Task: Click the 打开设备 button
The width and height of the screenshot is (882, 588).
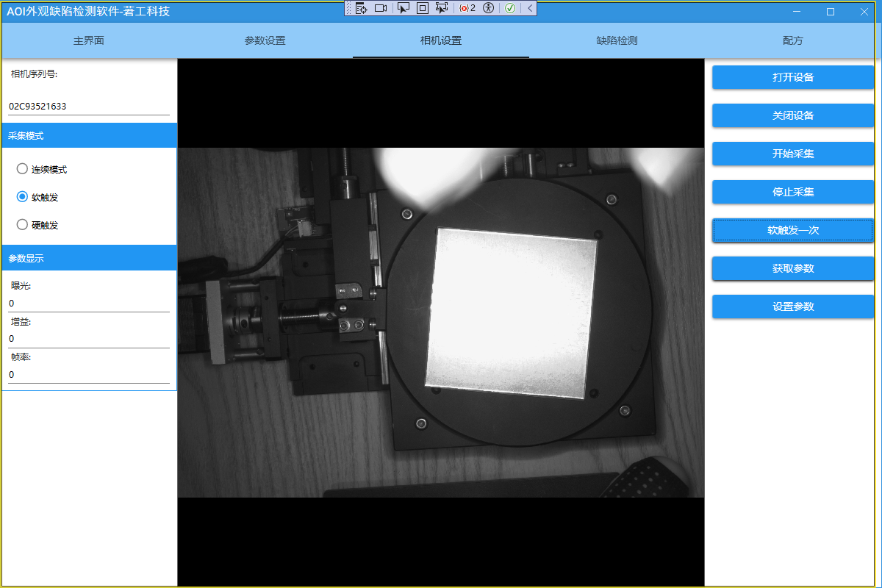Action: (x=793, y=77)
